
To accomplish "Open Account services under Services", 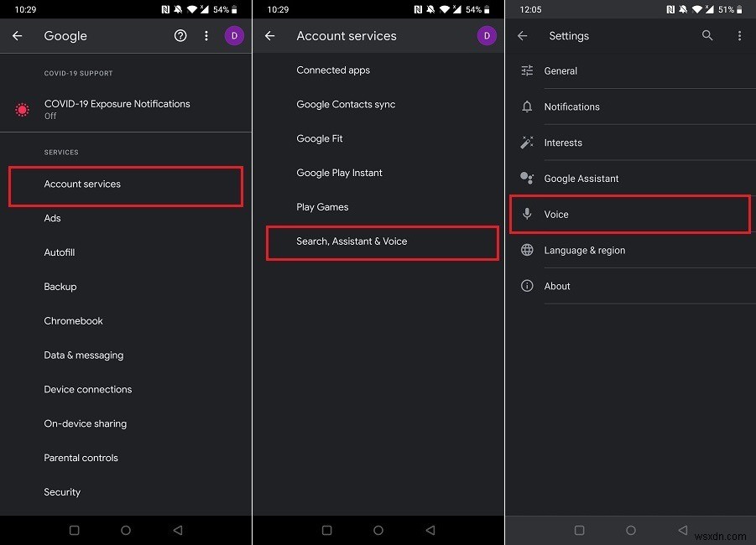I will click(81, 184).
